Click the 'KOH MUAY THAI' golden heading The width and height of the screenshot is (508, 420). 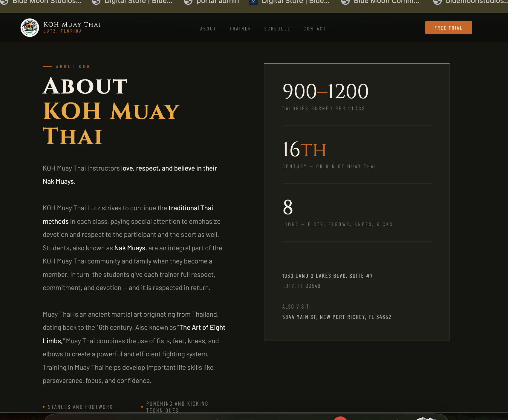coord(111,123)
